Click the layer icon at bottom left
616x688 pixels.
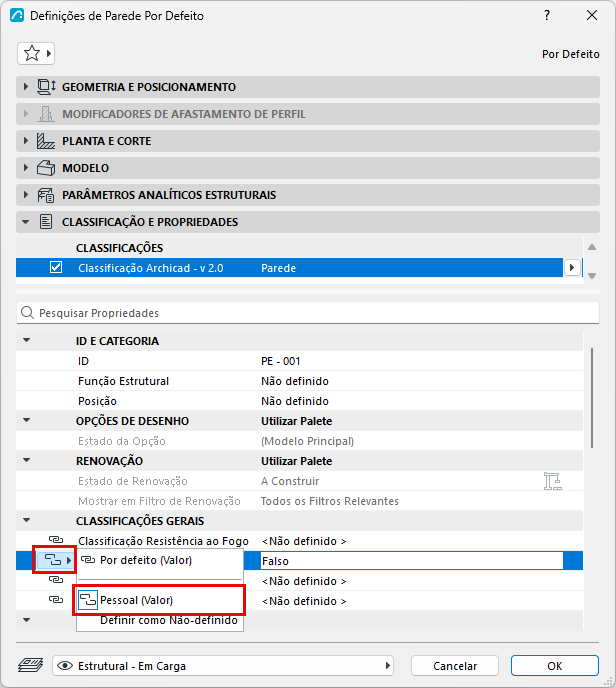(x=30, y=665)
